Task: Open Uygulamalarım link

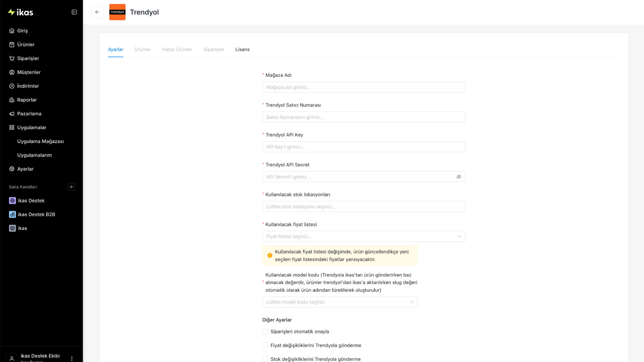Action: point(35,155)
